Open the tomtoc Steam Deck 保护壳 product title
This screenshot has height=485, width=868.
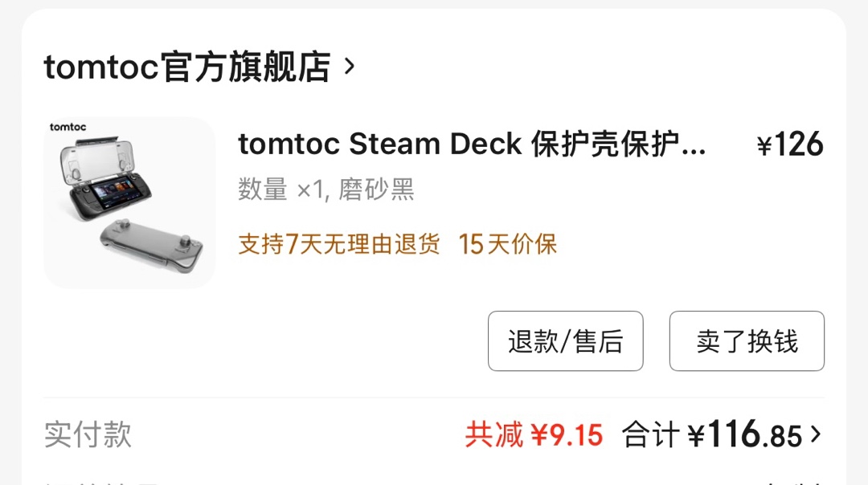tap(472, 145)
